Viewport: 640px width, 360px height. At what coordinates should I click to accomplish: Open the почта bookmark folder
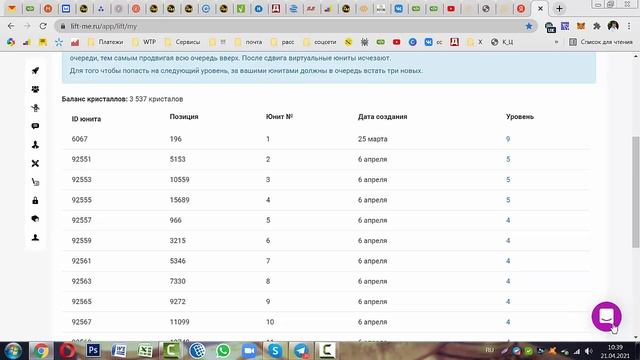[x=249, y=42]
